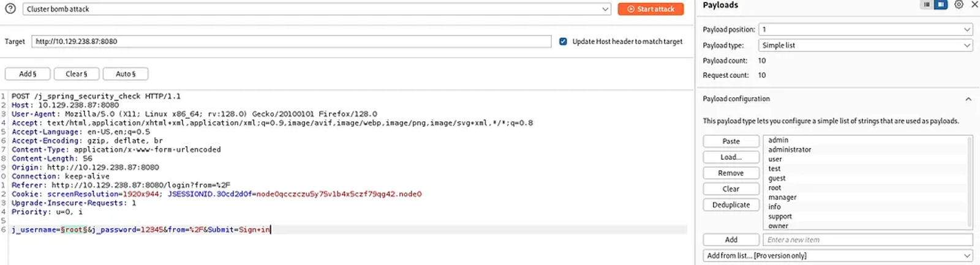
Task: Close the Payloads side panel
Action: pyautogui.click(x=974, y=5)
